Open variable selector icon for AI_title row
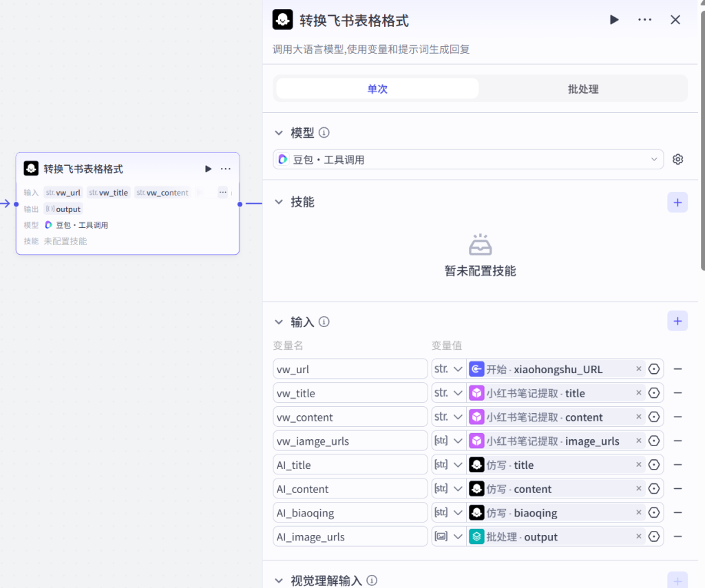The width and height of the screenshot is (705, 588). [654, 465]
